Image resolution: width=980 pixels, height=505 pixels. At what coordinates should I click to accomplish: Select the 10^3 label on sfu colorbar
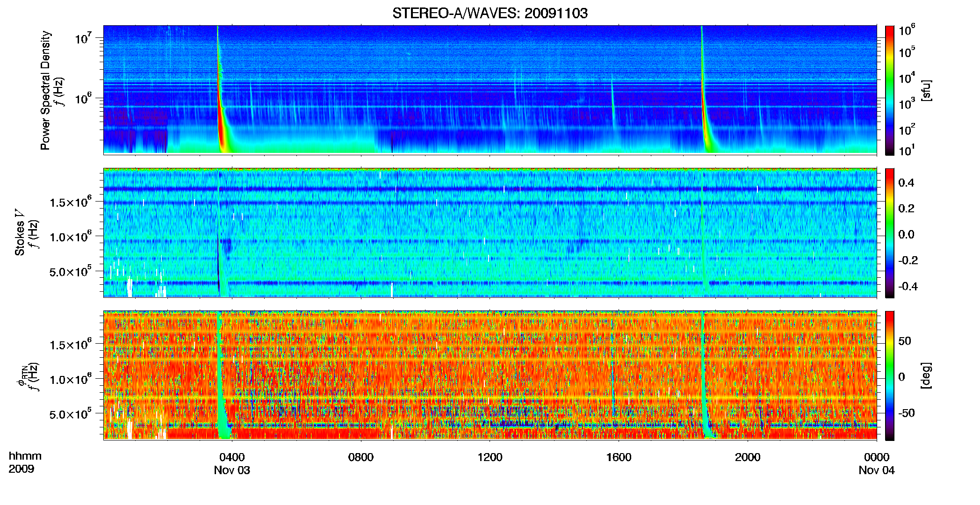pyautogui.click(x=907, y=103)
